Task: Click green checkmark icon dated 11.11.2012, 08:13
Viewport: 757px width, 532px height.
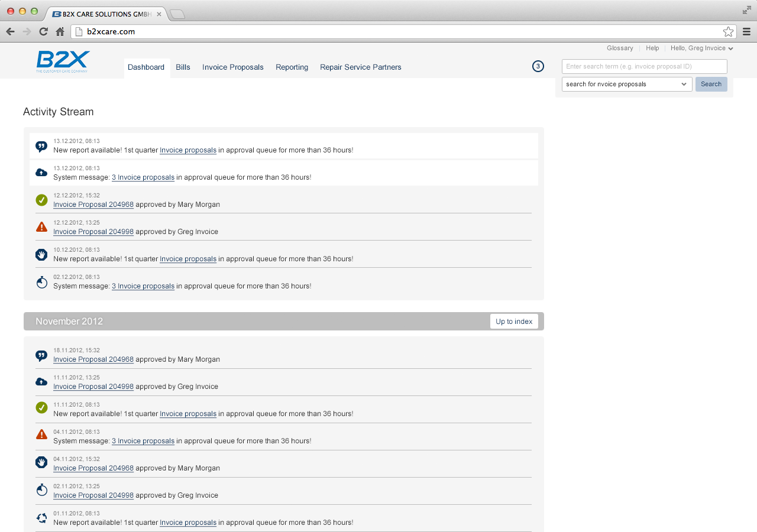Action: point(41,407)
